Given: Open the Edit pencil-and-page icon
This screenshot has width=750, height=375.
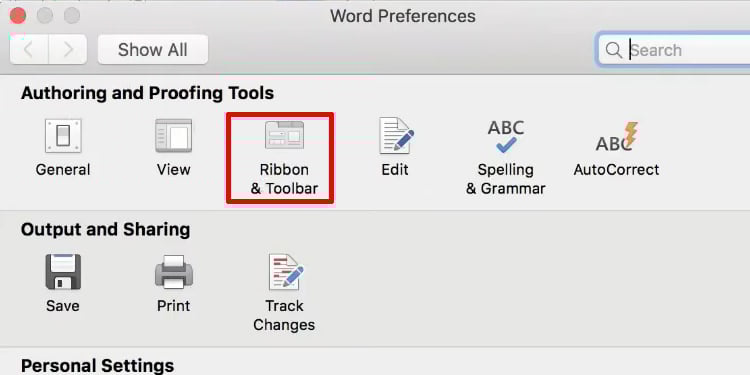Looking at the screenshot, I should (x=397, y=136).
